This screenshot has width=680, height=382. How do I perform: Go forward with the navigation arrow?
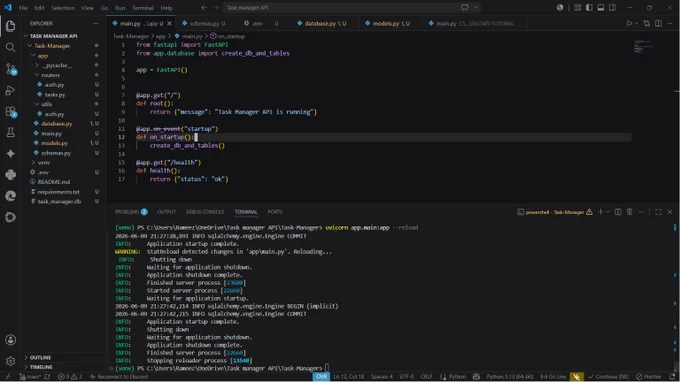tap(216, 7)
